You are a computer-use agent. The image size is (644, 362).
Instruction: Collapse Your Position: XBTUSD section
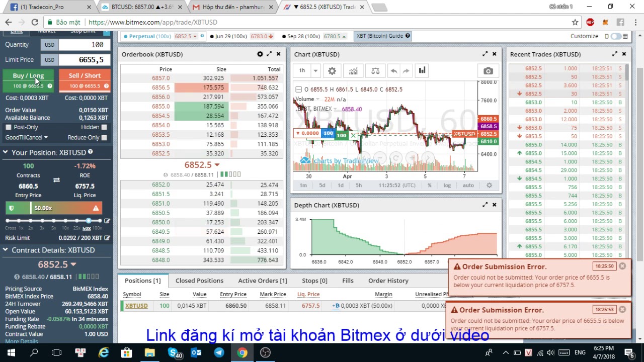click(5, 152)
